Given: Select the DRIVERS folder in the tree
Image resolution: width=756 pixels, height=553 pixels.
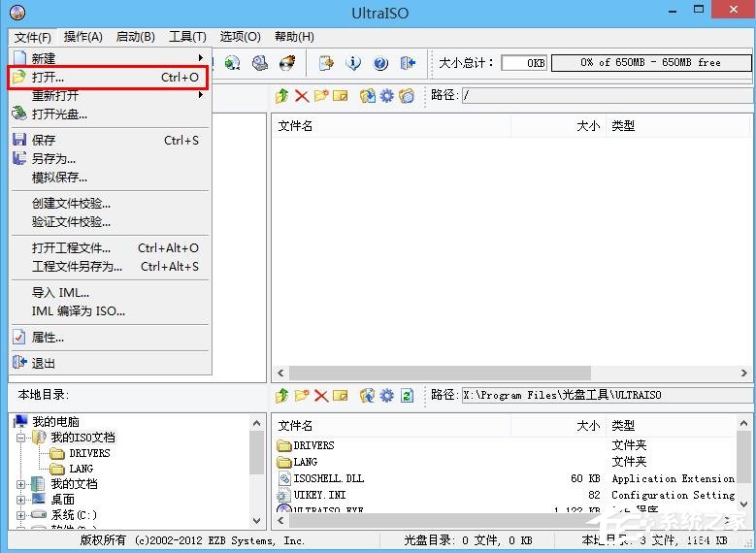Looking at the screenshot, I should (89, 453).
